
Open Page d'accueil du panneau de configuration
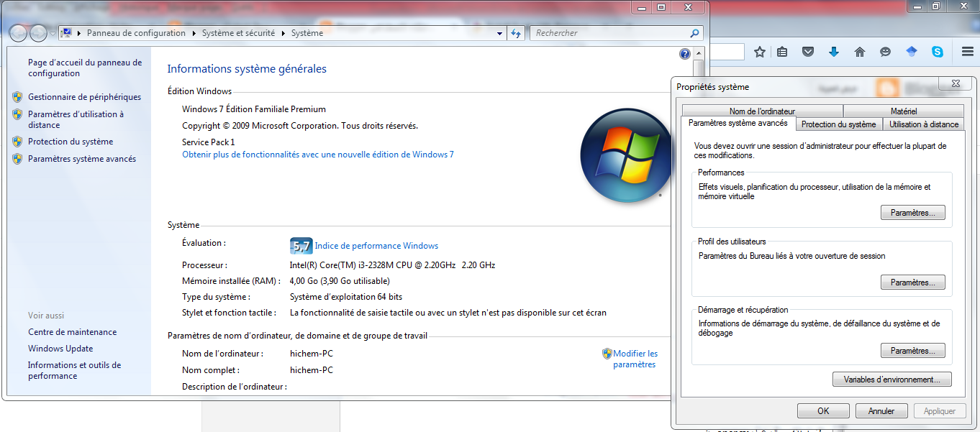tap(85, 68)
